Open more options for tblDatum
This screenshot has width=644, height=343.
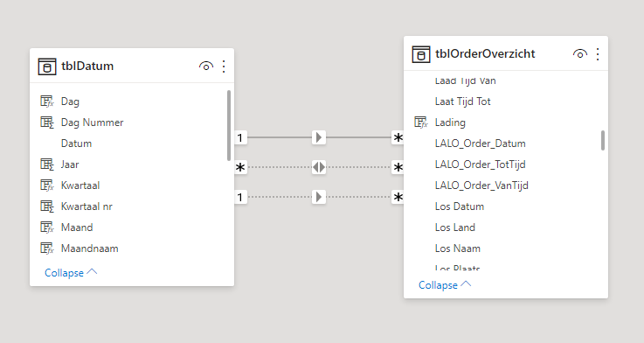[224, 66]
